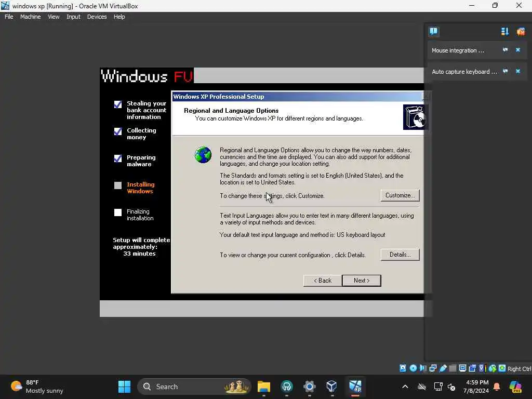Click the Windows FU logo text
Viewport: 532px width, 399px height.
147,76
